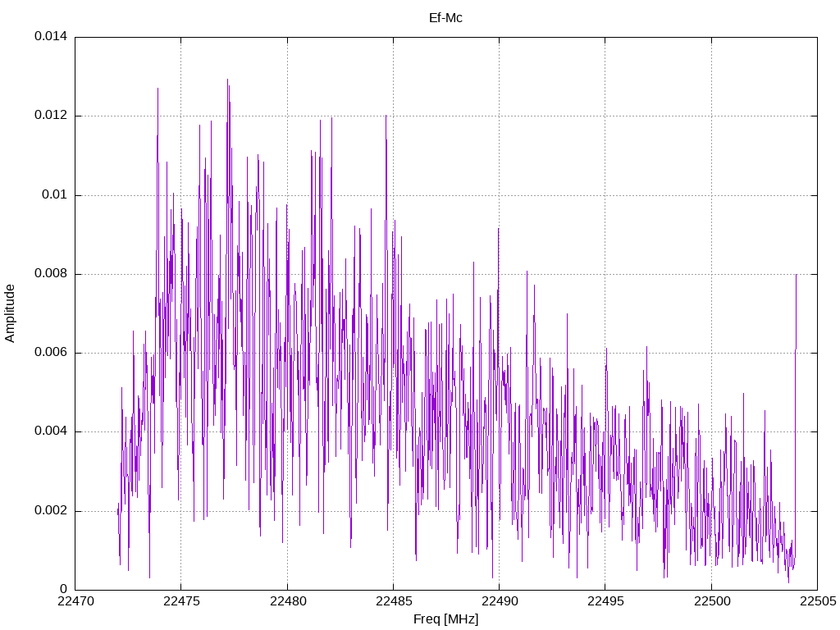This screenshot has height=630, width=840.
Task: Click the x-axis tick label 22475
Action: click(181, 601)
